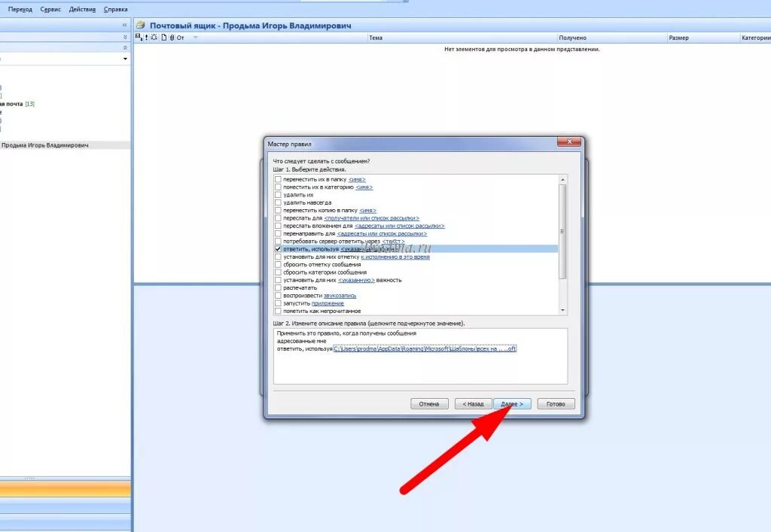The image size is (771, 532).
Task: Open the "Переход" menu
Action: pos(20,9)
